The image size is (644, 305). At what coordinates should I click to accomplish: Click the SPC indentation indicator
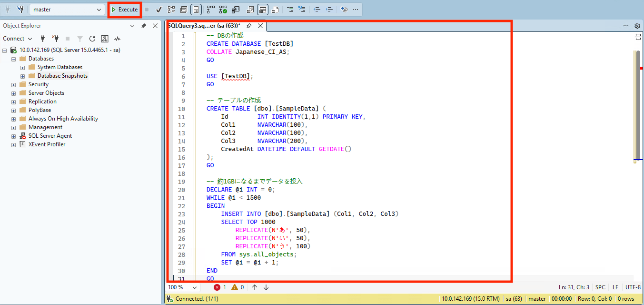pos(600,287)
